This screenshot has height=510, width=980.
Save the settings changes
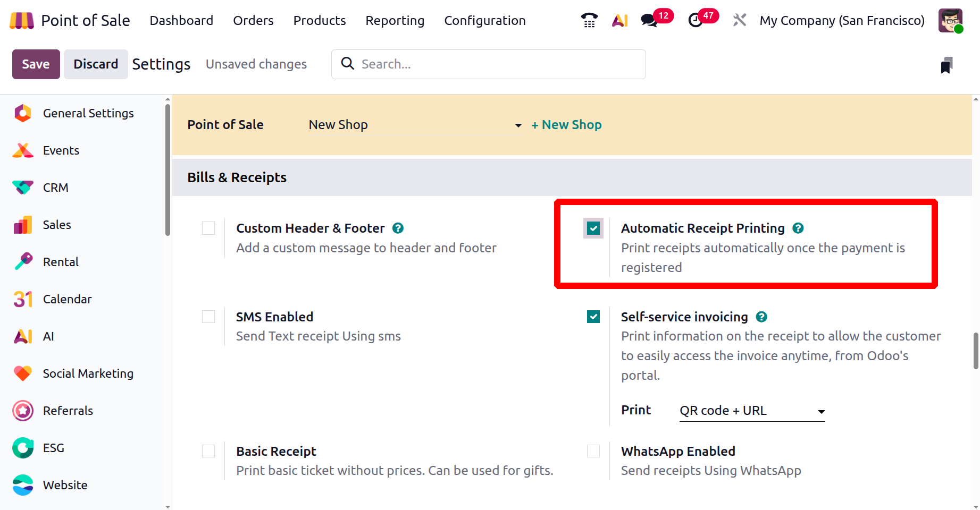coord(36,64)
